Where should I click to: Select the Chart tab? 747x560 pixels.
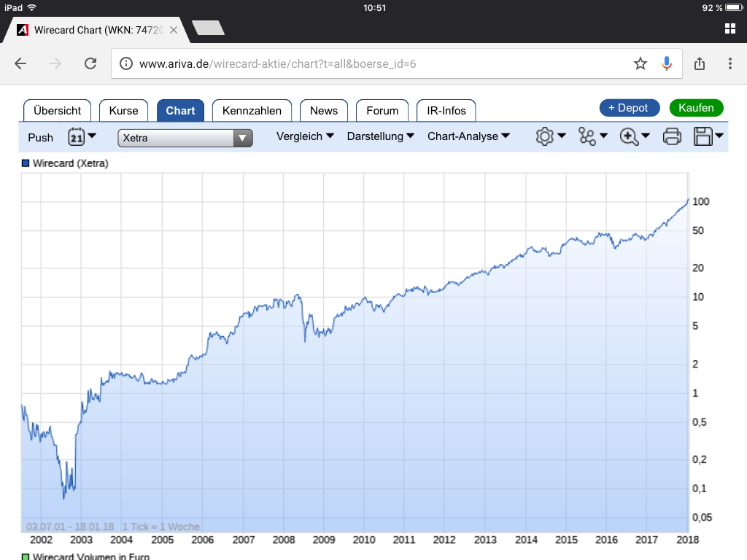coord(181,111)
